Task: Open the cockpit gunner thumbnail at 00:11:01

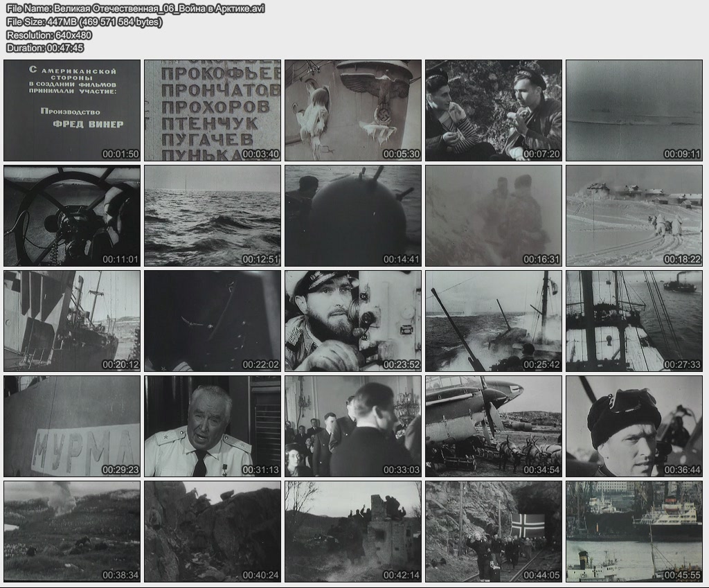Action: 72,215
